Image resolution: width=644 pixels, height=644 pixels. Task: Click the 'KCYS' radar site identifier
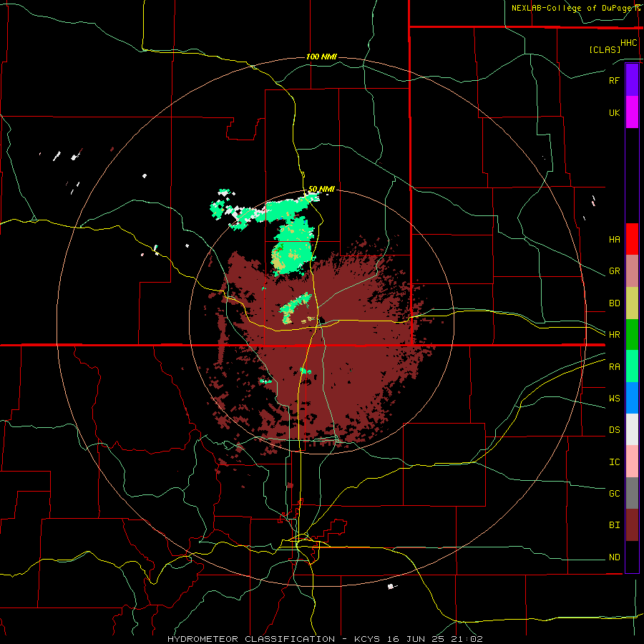point(369,639)
